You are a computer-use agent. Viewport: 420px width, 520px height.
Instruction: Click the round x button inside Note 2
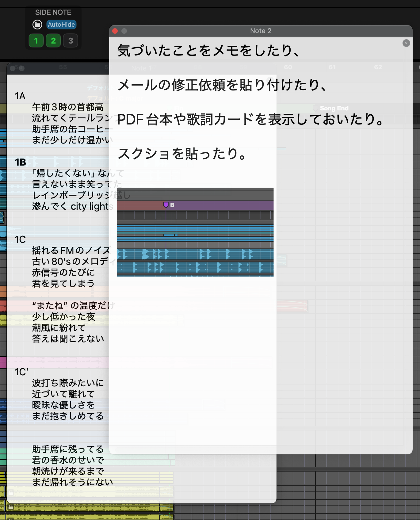tap(406, 43)
